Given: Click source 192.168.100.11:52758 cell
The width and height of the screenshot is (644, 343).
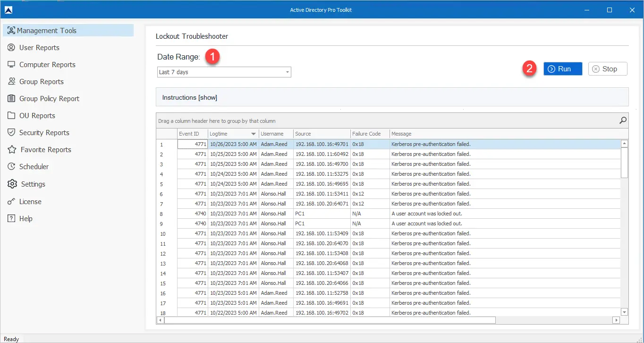Looking at the screenshot, I should pos(322,293).
